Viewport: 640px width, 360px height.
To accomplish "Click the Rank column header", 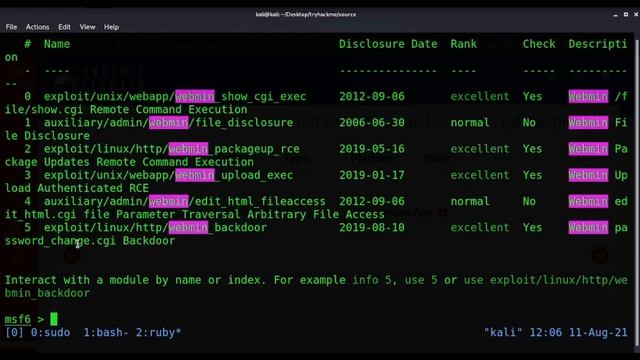I will click(463, 44).
